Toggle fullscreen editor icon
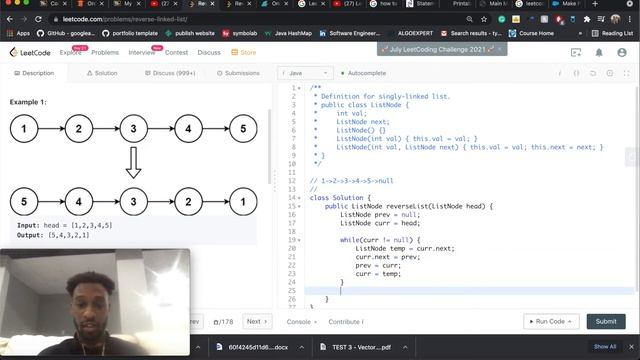The width and height of the screenshot is (640, 360). (627, 73)
